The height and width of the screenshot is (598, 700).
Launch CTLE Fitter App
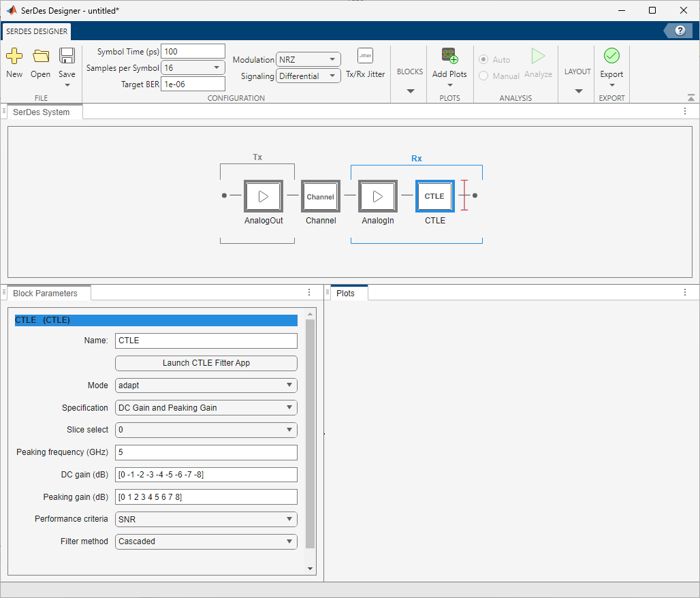(206, 363)
